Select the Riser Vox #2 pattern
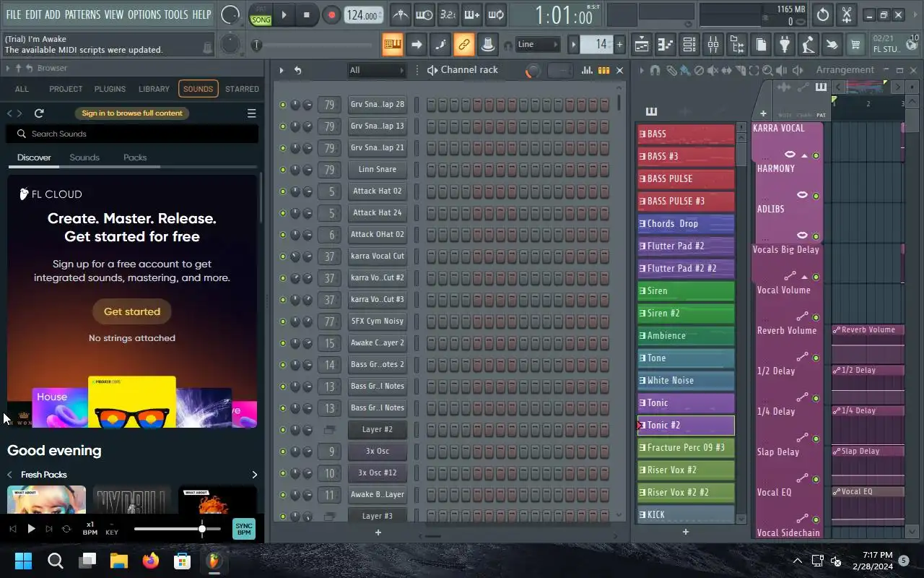Viewport: 924px width, 578px height. click(686, 470)
